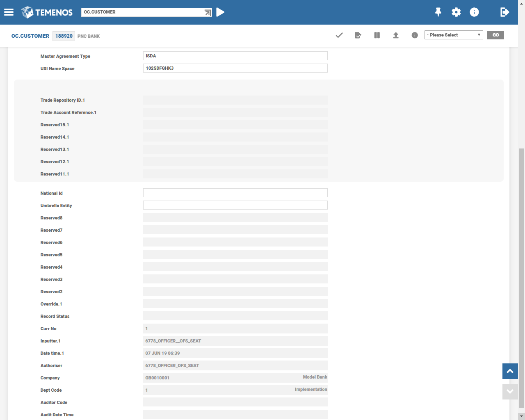Click Inputter.1 value 6778_OFFICER__OFS_SEAT
The width and height of the screenshot is (525, 420).
pos(173,341)
